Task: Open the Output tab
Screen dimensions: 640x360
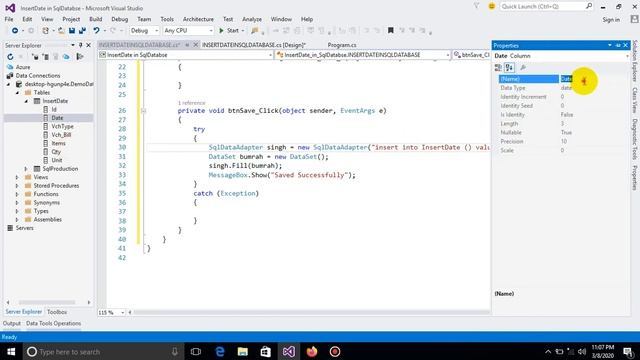Action: (12, 323)
